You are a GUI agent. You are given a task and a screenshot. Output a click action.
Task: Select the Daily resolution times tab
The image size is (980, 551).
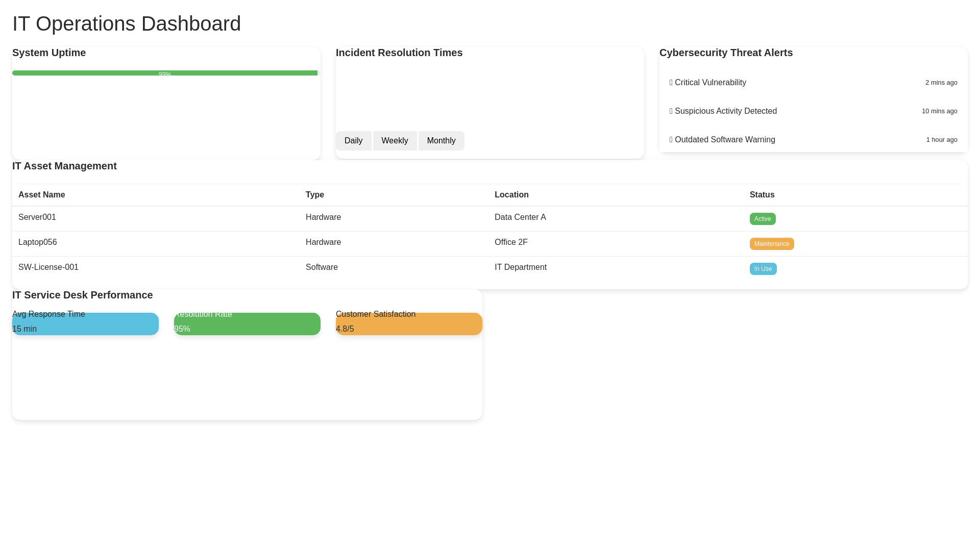pyautogui.click(x=353, y=141)
